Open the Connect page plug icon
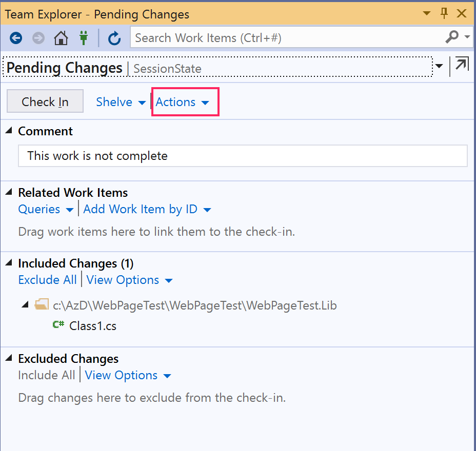This screenshot has height=451, width=476. pos(84,37)
